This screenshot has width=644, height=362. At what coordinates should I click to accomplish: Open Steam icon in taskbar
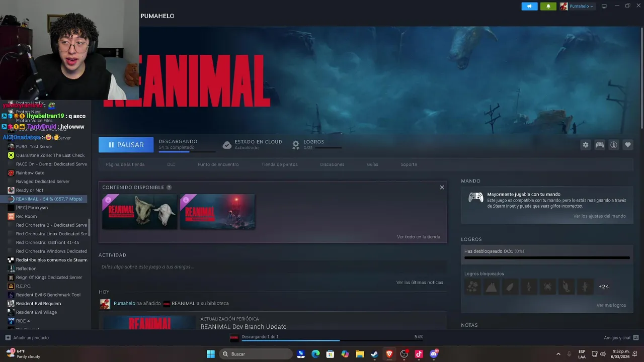374,354
